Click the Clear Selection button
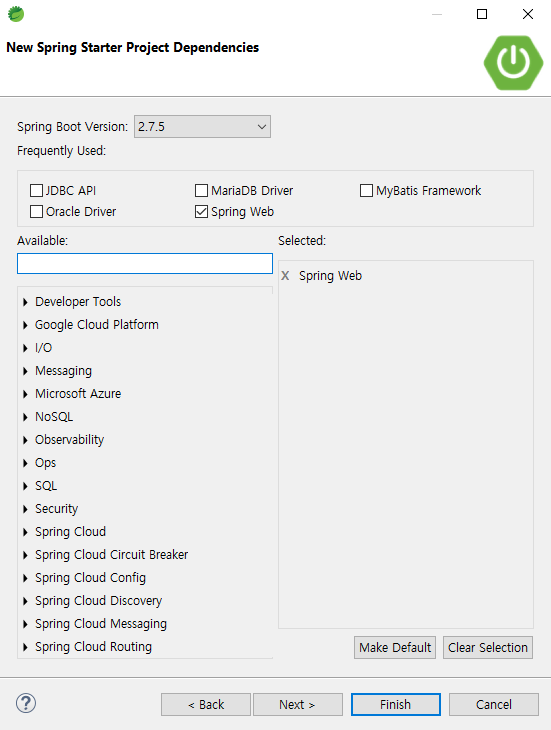This screenshot has width=551, height=730. click(488, 648)
